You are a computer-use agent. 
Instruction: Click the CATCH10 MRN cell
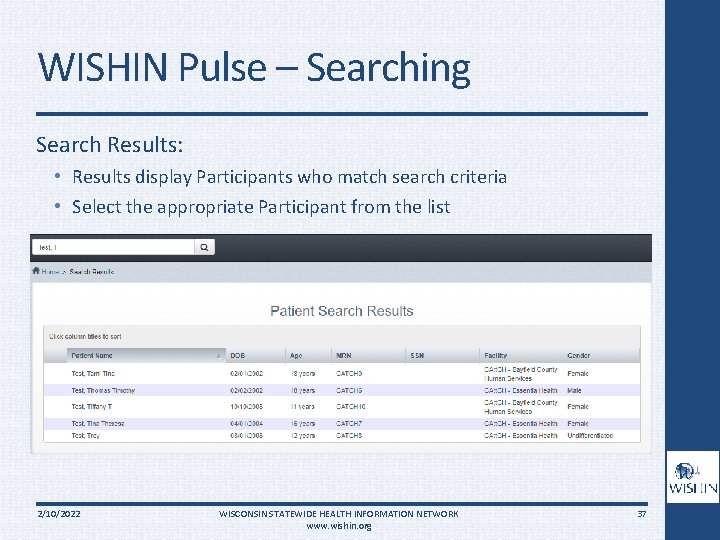click(351, 407)
